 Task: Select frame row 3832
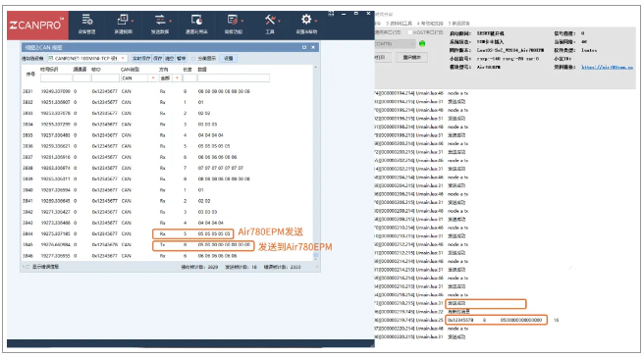pos(166,102)
